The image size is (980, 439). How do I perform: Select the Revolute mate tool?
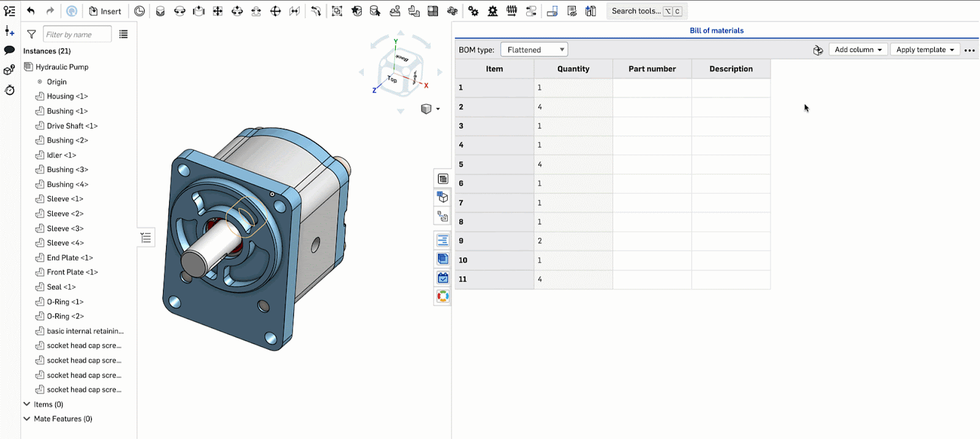[x=179, y=11]
